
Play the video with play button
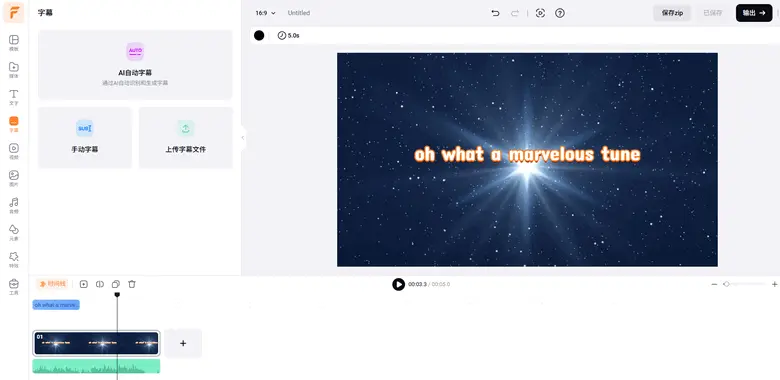pos(398,284)
